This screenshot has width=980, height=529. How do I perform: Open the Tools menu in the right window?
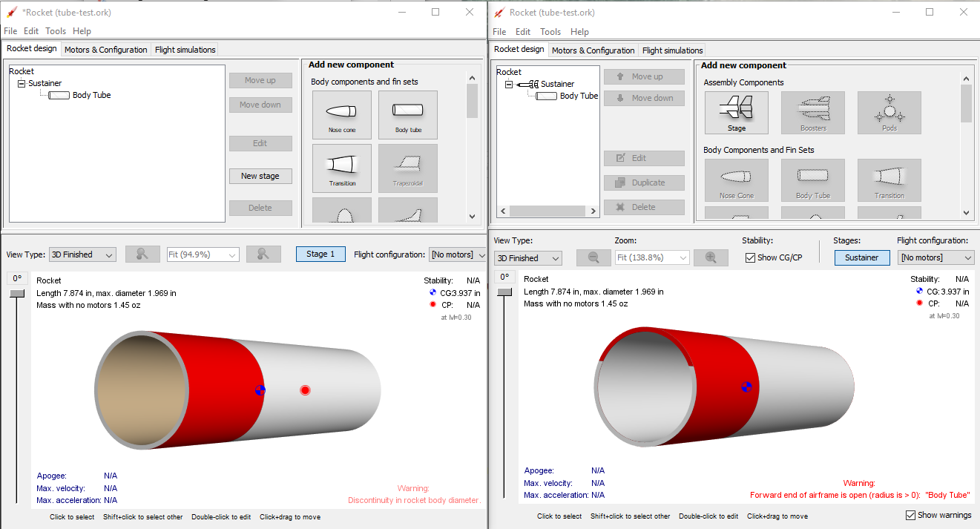click(550, 32)
